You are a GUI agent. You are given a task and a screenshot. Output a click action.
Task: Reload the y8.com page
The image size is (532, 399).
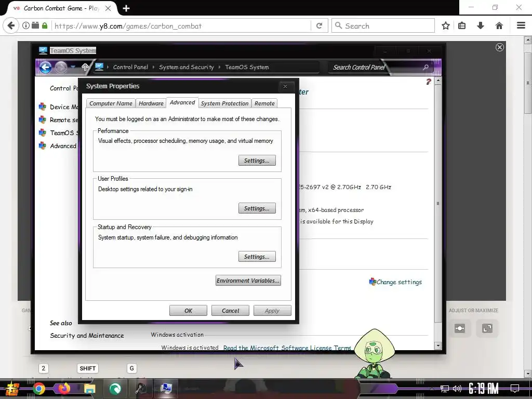[319, 26]
